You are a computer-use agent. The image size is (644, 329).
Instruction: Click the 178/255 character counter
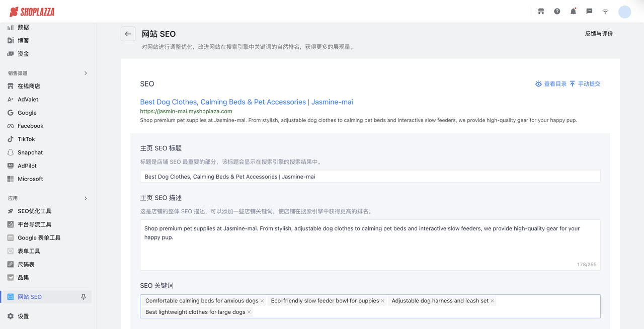tap(587, 265)
